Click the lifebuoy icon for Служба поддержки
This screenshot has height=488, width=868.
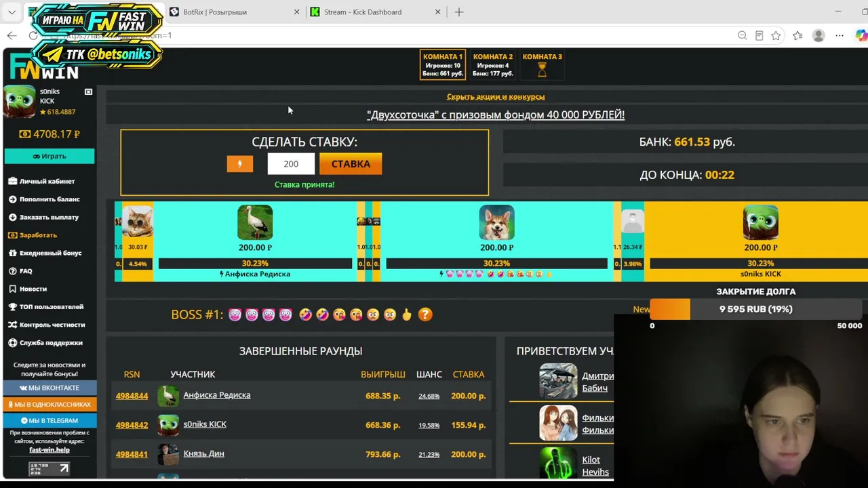coord(13,343)
